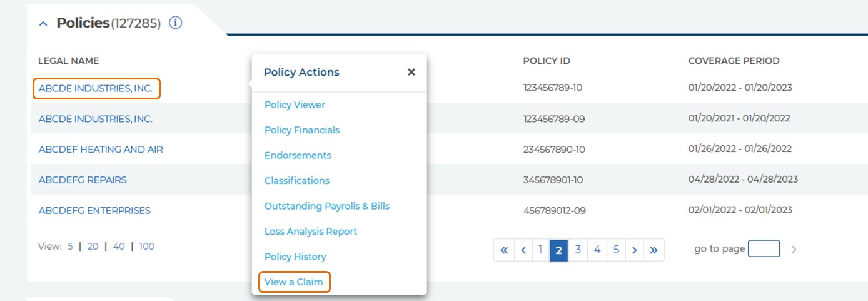Open ABCDEFG ENTERPRISES policy link
The width and height of the screenshot is (868, 301).
[x=94, y=211]
